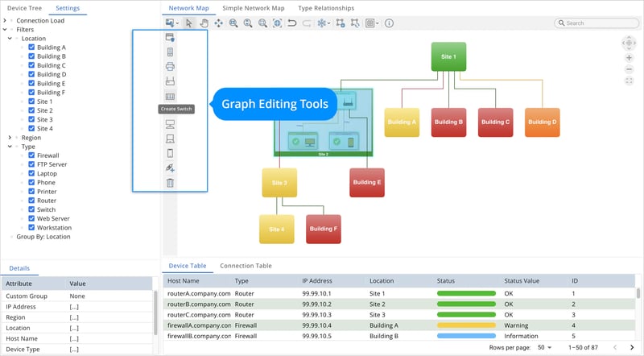Collapse the Filters section
The width and height of the screenshot is (644, 356).
click(5, 29)
